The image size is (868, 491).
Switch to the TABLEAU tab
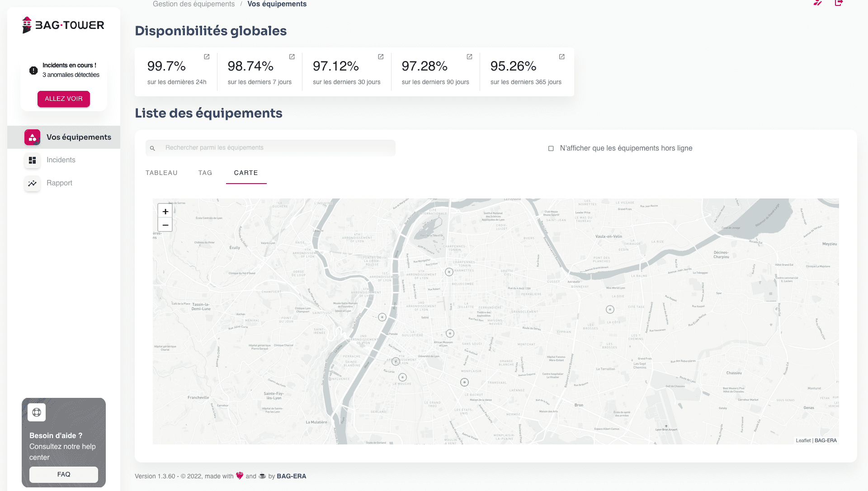tap(161, 173)
